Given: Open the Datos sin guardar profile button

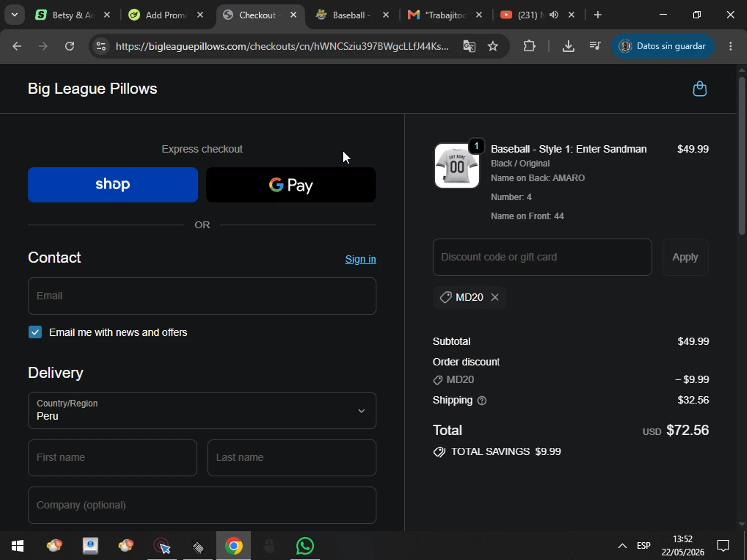Looking at the screenshot, I should click(662, 46).
